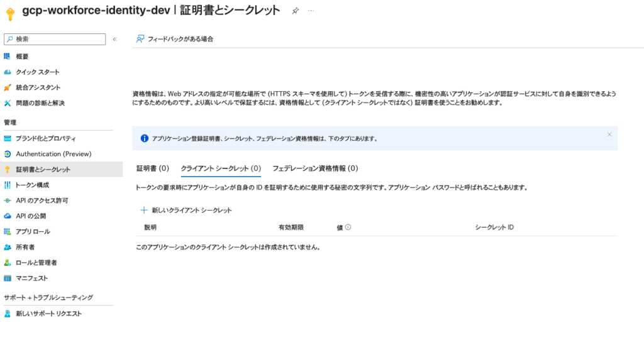Click the 有効期限 column header
Screen dimensions: 644x342
tap(291, 228)
